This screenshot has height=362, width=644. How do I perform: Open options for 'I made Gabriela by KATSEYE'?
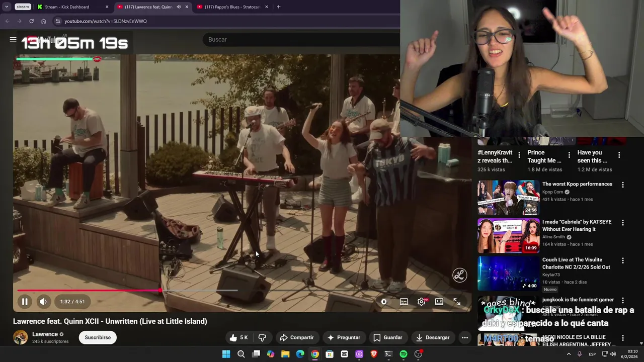coord(622,223)
